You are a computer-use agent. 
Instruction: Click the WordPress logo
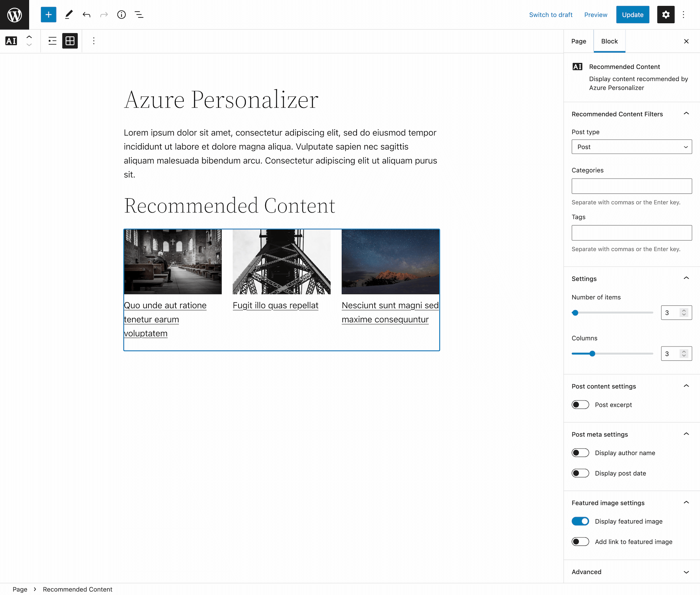click(14, 15)
